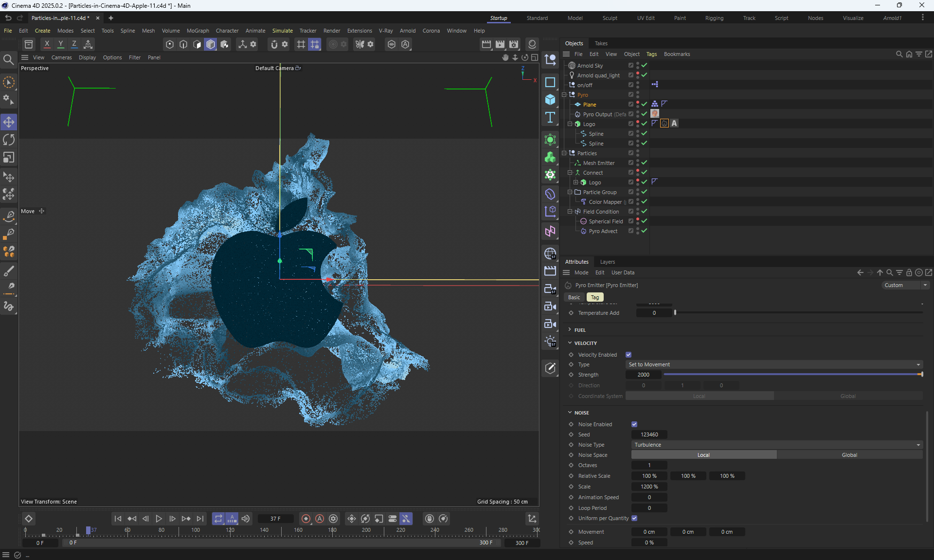Screen dimensions: 934x560
Task: Open the Noise Type Turbulence dropdown
Action: pos(777,445)
